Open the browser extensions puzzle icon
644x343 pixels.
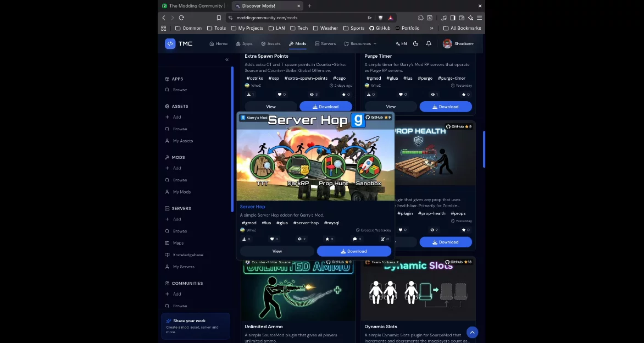(420, 18)
